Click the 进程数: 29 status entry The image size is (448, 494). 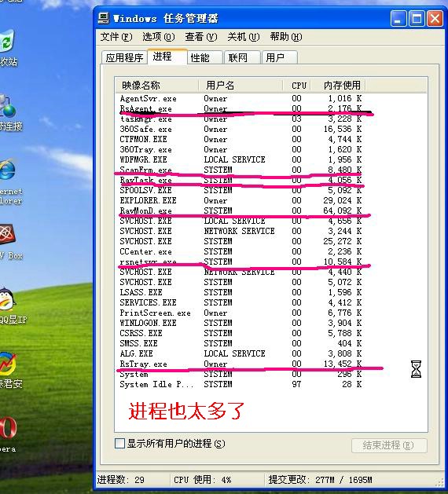click(x=121, y=480)
